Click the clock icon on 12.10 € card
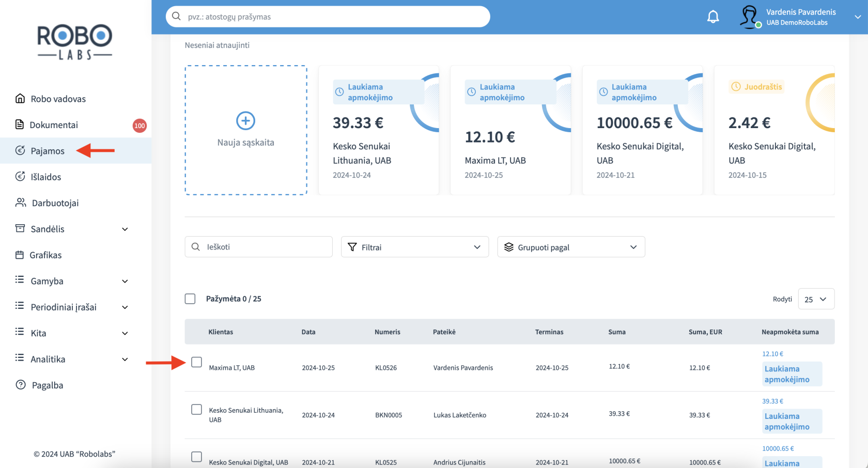This screenshot has width=868, height=468. 471,92
